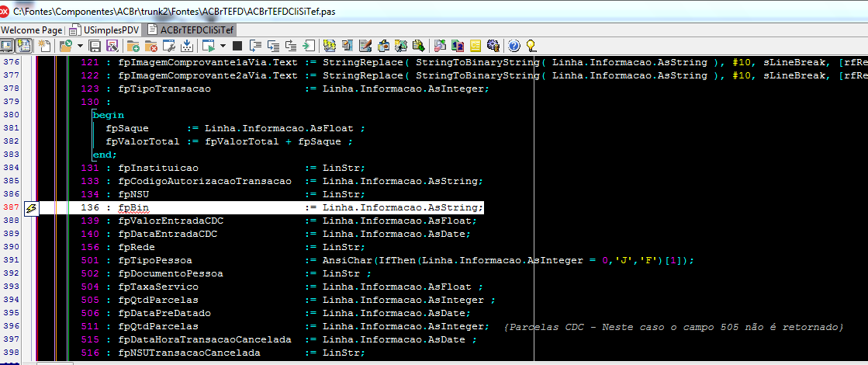
Task: Click the yellow card toolbar icon
Action: pyautogui.click(x=475, y=45)
